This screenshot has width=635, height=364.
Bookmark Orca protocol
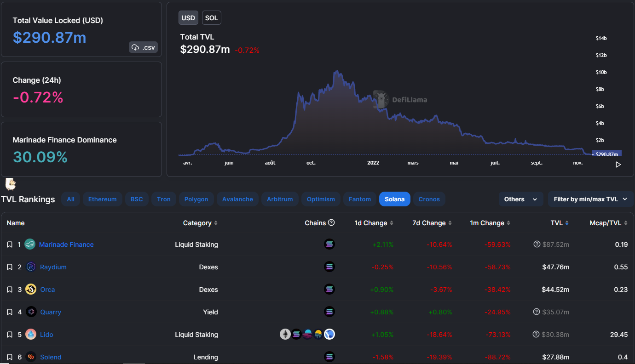tap(10, 290)
